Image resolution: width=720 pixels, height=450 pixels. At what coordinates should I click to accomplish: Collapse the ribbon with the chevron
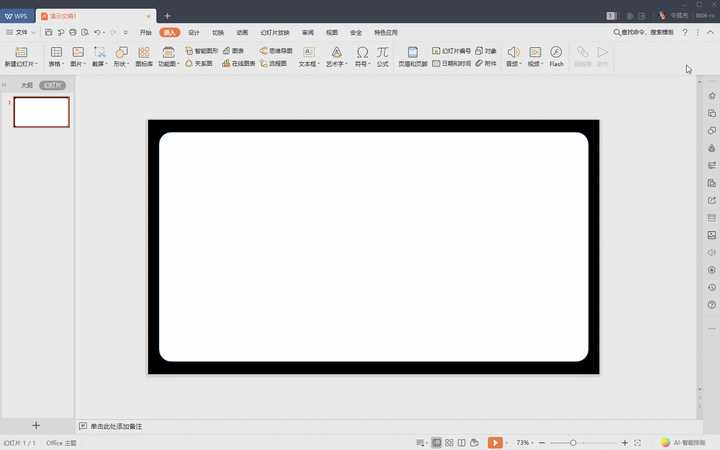[710, 32]
